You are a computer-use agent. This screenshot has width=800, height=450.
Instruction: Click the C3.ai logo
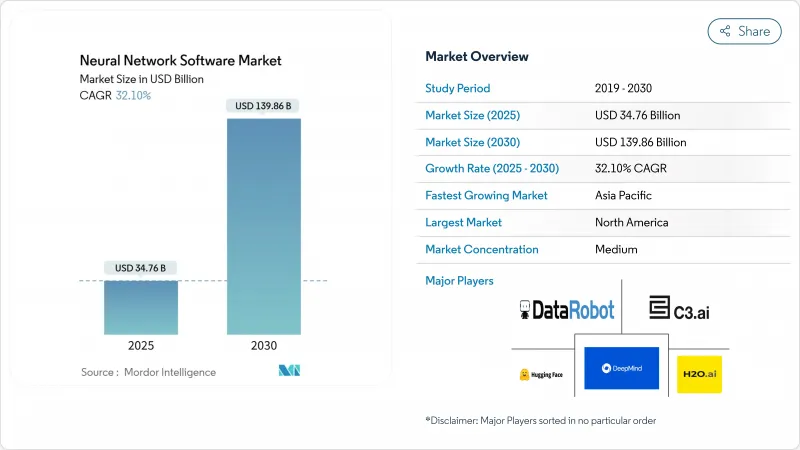coord(679,309)
